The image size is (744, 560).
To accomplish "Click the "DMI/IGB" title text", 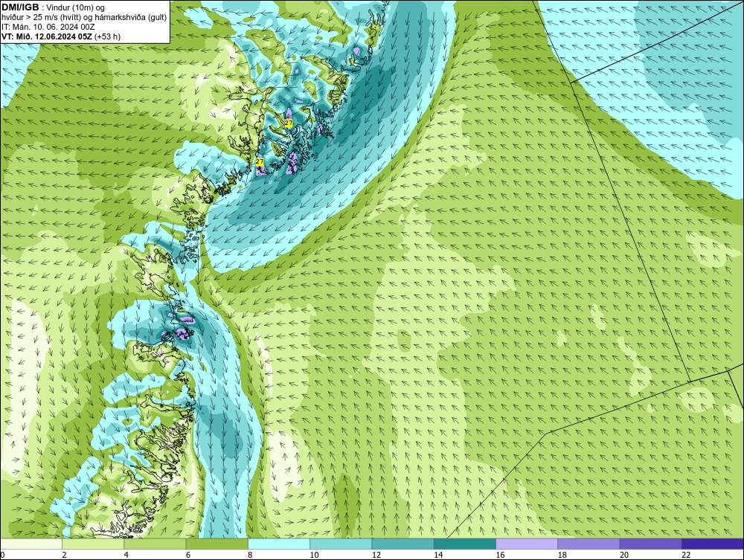I will pyautogui.click(x=20, y=7).
